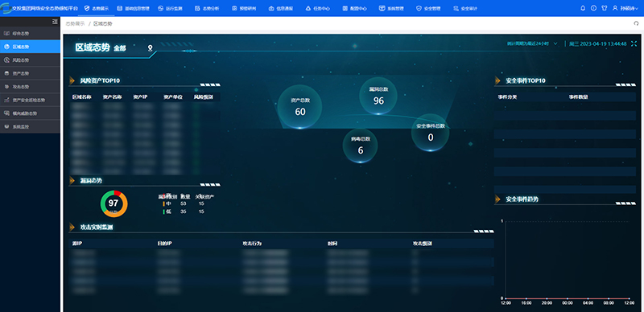This screenshot has width=644, height=312.
Task: Click the shirt theme icon in top bar
Action: 605,8
